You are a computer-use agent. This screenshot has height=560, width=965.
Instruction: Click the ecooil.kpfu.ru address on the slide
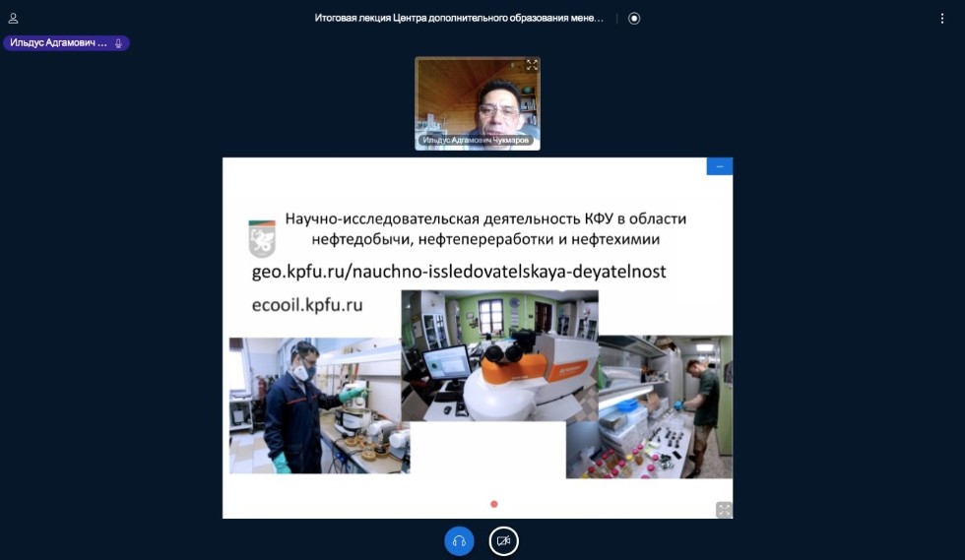pyautogui.click(x=307, y=305)
